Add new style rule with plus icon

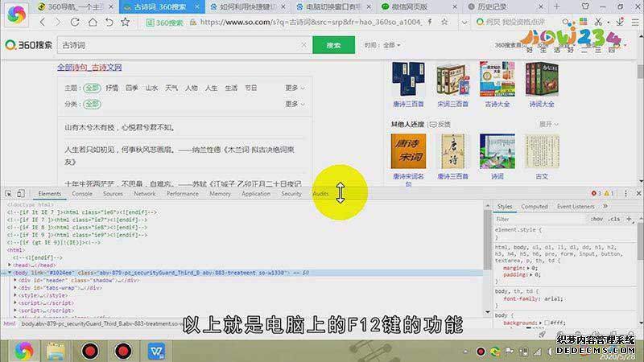[x=629, y=219]
